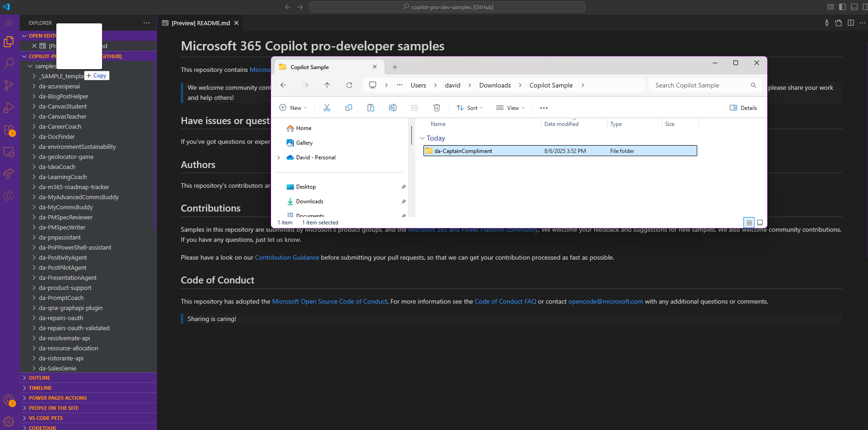Screen dimensions: 868x430
Task: Click Delete trash icon in File Explorer
Action: [437, 108]
